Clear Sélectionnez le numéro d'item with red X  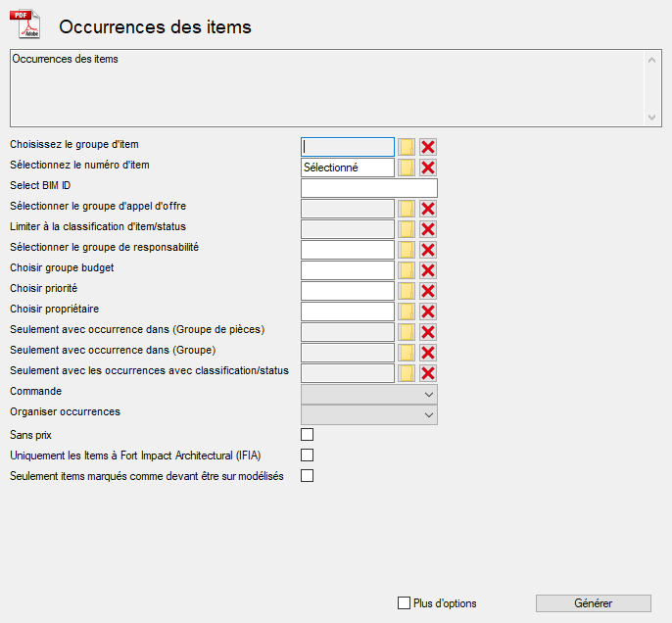pos(428,168)
